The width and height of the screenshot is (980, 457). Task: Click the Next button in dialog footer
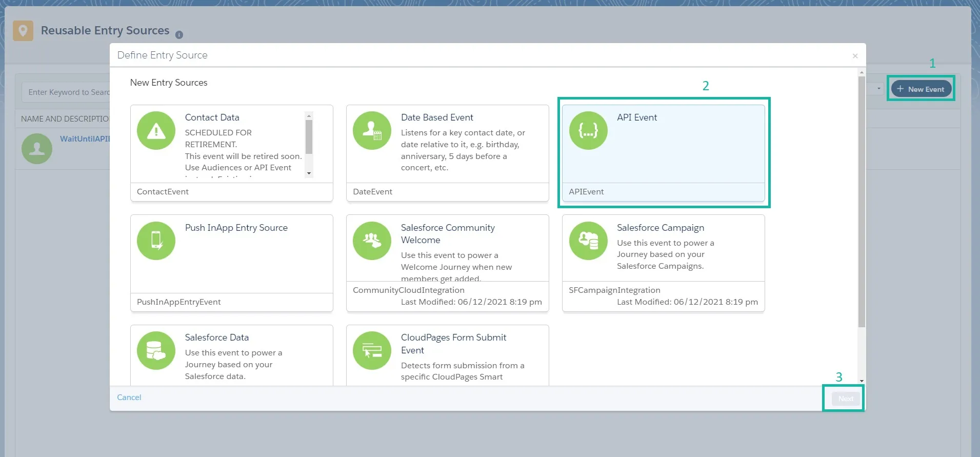click(845, 399)
